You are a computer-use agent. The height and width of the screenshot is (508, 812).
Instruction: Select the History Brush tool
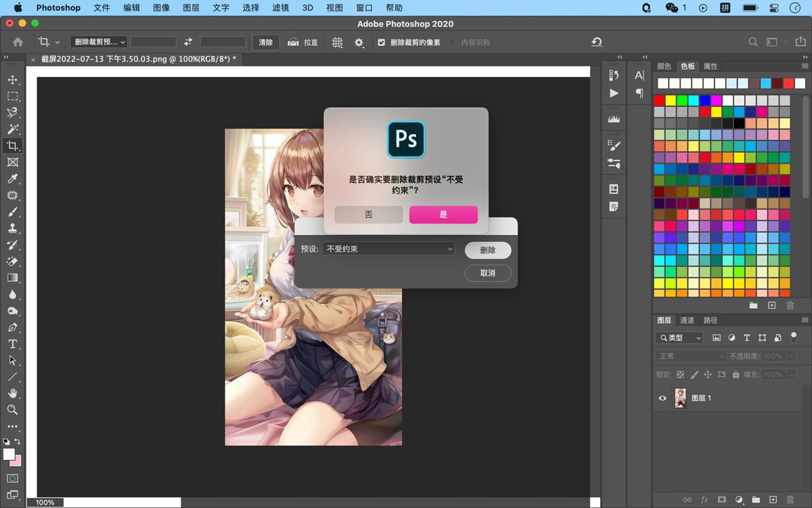12,245
